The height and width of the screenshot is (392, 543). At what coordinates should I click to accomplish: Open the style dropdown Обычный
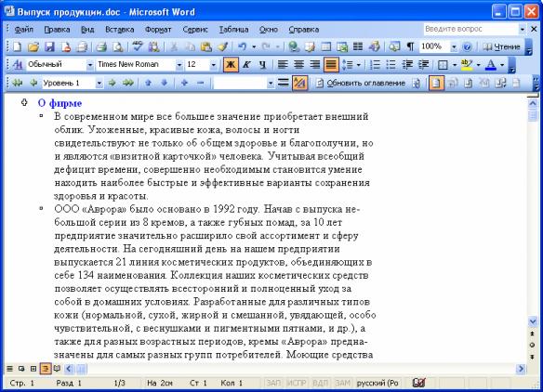point(90,65)
